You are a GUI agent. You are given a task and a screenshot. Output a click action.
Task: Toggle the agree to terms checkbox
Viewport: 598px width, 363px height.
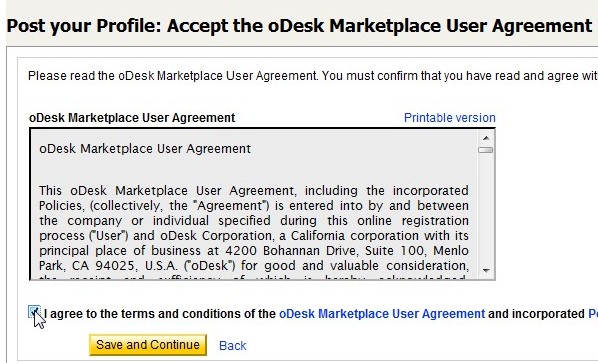(x=34, y=312)
